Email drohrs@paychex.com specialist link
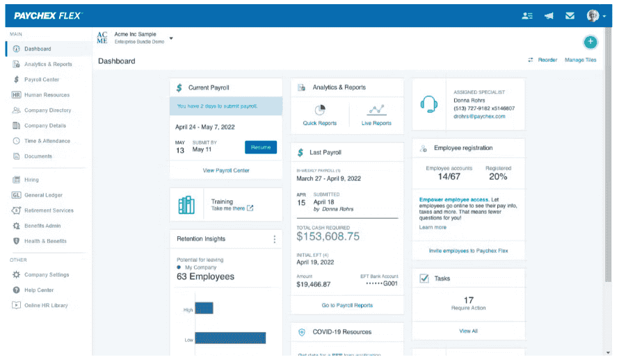The image size is (619, 364). 479,117
